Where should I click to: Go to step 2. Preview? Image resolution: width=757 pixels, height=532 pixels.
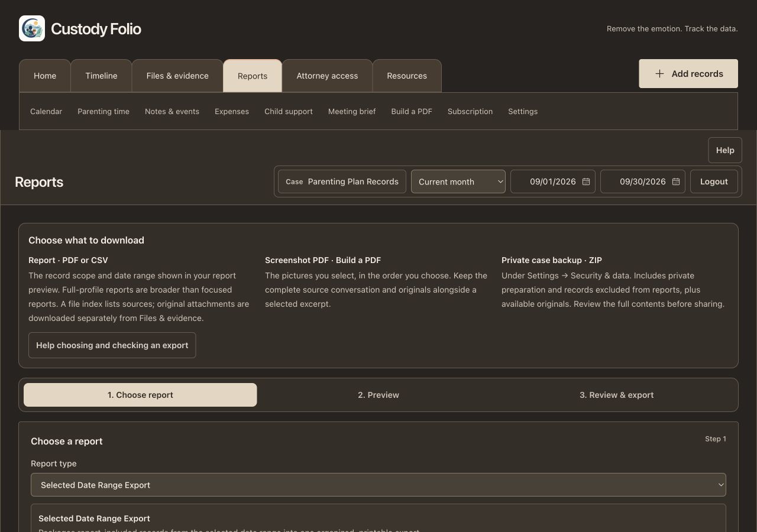pyautogui.click(x=378, y=395)
